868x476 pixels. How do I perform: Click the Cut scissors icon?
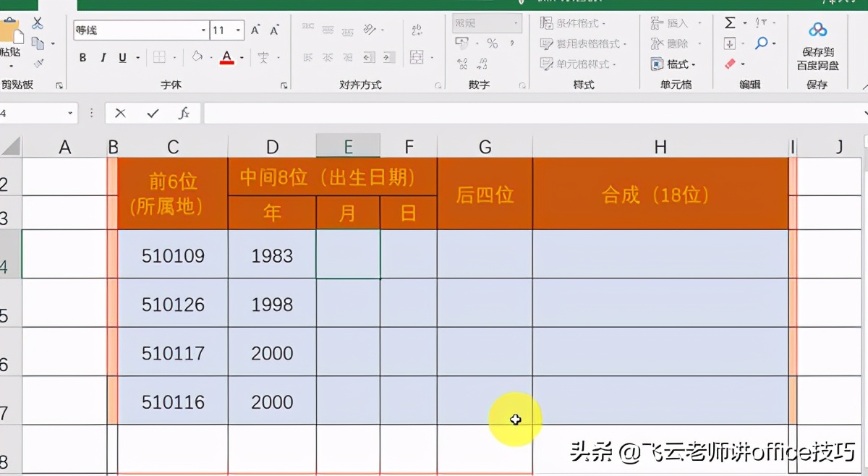click(37, 24)
